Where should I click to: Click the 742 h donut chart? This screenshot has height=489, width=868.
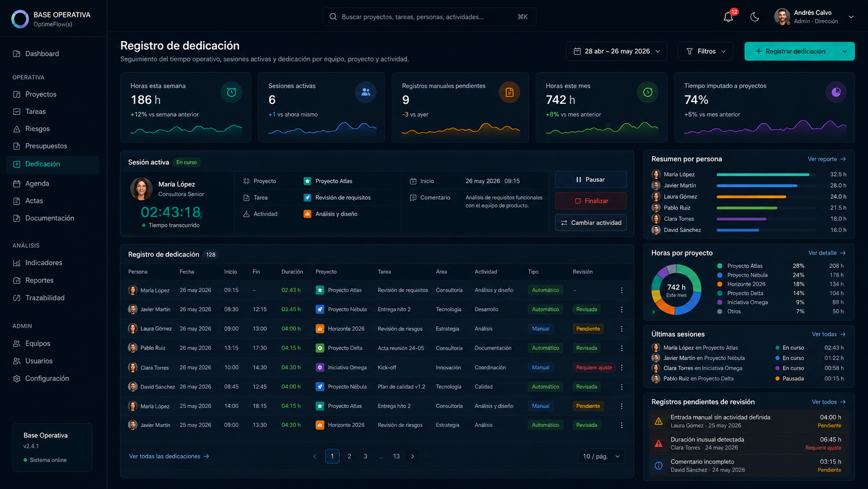(x=676, y=289)
